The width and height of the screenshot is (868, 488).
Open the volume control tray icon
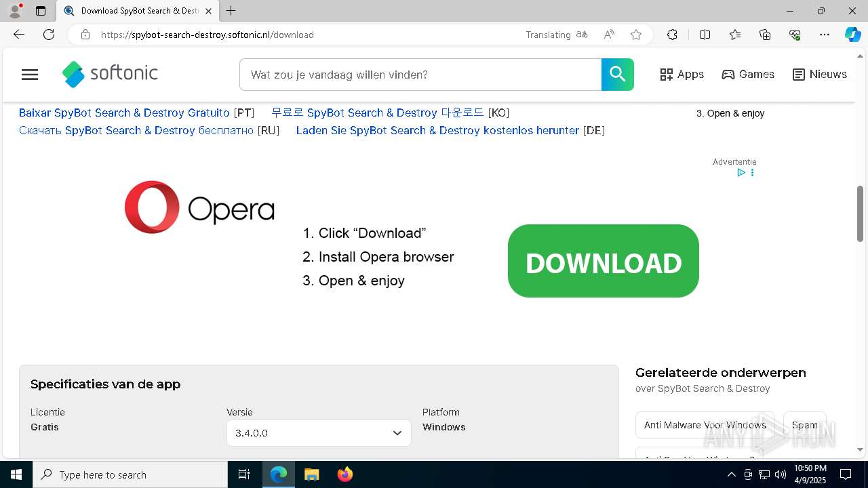[781, 474]
